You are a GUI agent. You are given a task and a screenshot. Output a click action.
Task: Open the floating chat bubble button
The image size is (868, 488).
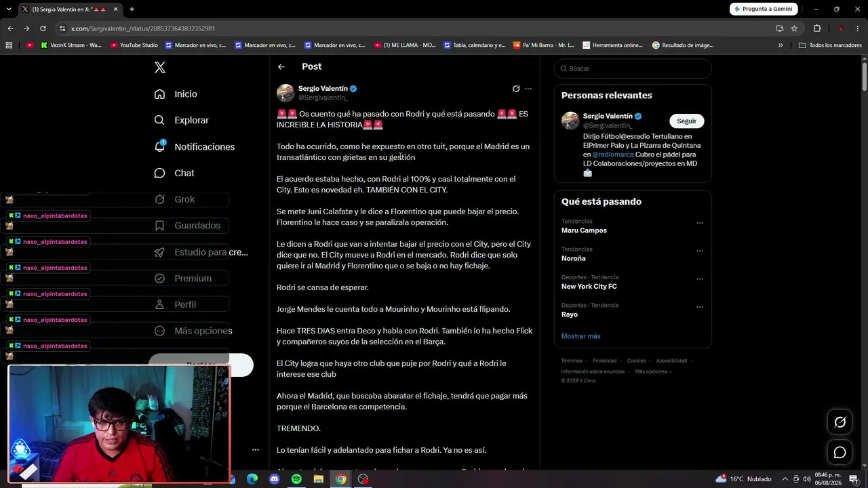(x=840, y=452)
